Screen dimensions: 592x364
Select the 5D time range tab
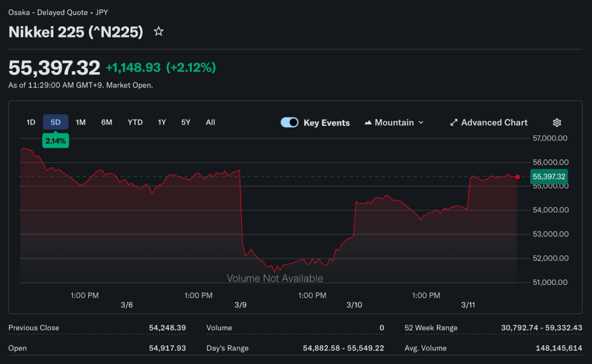point(55,122)
